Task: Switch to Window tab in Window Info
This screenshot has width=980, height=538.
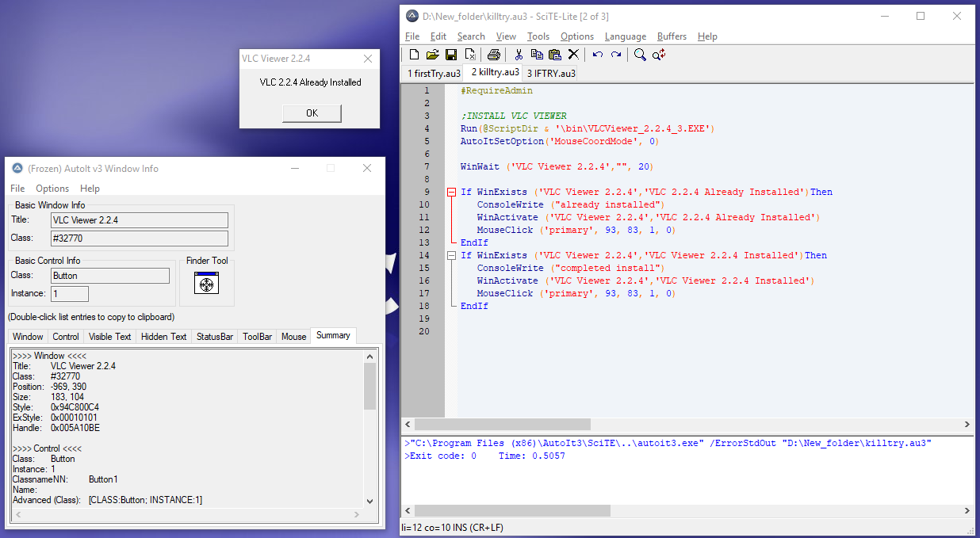Action: (x=28, y=337)
